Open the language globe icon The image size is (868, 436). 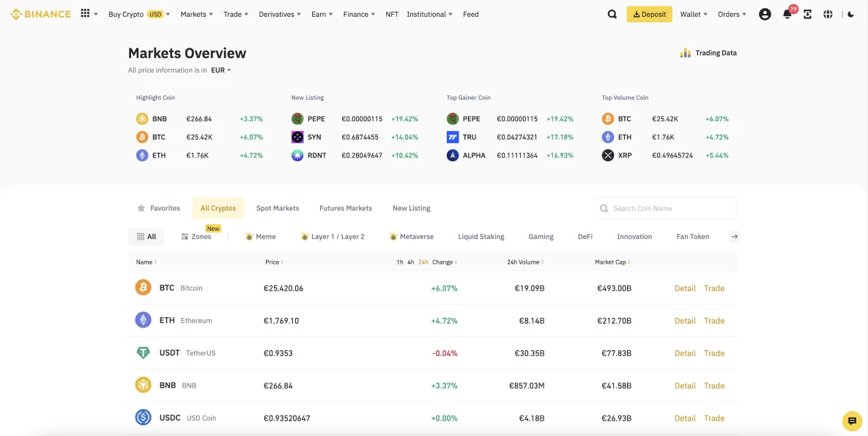(828, 15)
